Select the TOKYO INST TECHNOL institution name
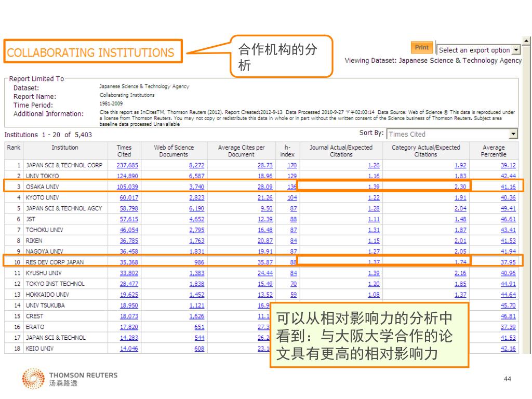 coord(55,284)
